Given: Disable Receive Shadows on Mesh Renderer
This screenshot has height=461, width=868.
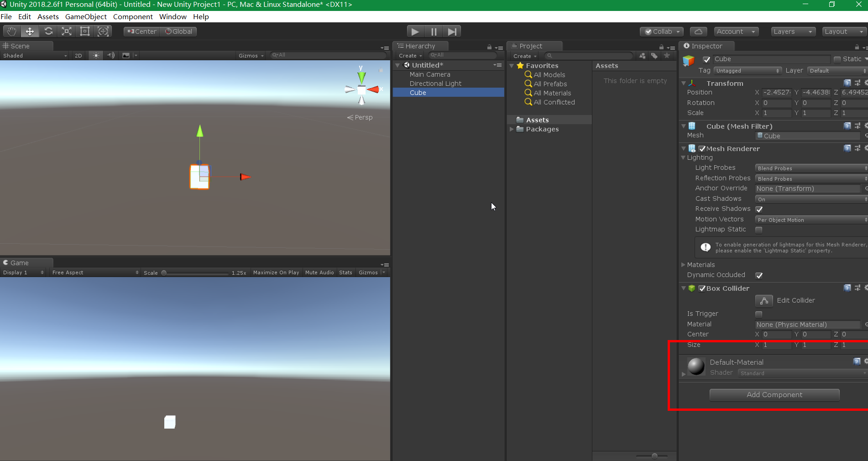Looking at the screenshot, I should 759,210.
